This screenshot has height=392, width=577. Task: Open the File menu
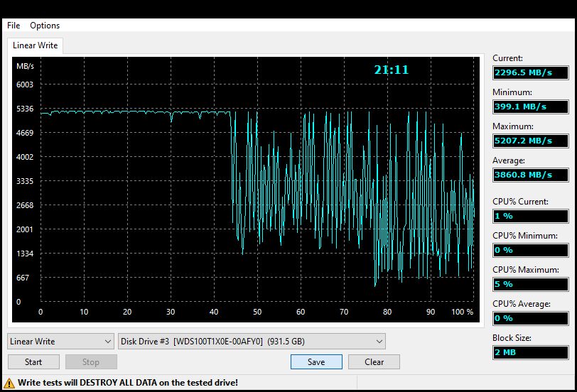tap(14, 26)
